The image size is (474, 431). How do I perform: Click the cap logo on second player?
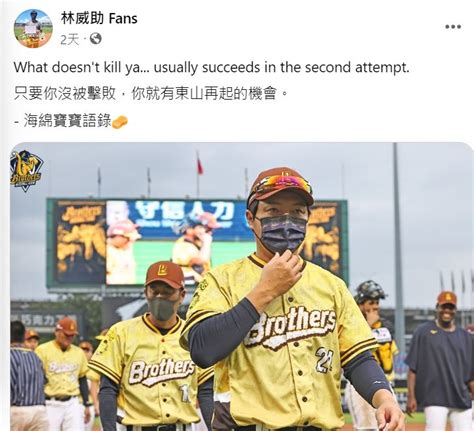click(162, 269)
